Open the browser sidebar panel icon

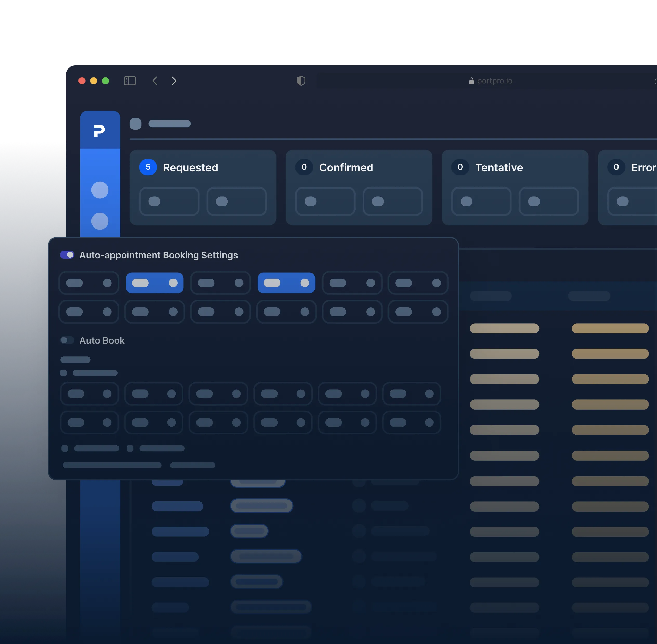click(x=130, y=81)
